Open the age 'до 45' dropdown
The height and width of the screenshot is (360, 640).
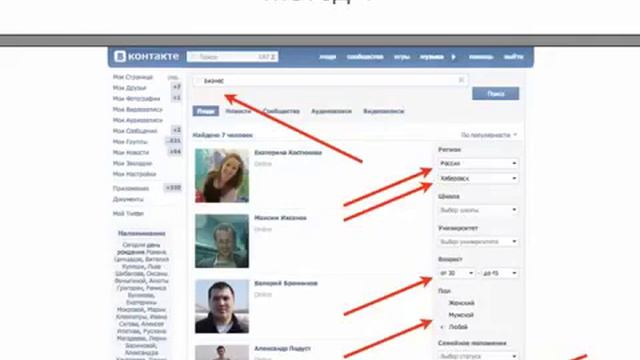pyautogui.click(x=500, y=273)
